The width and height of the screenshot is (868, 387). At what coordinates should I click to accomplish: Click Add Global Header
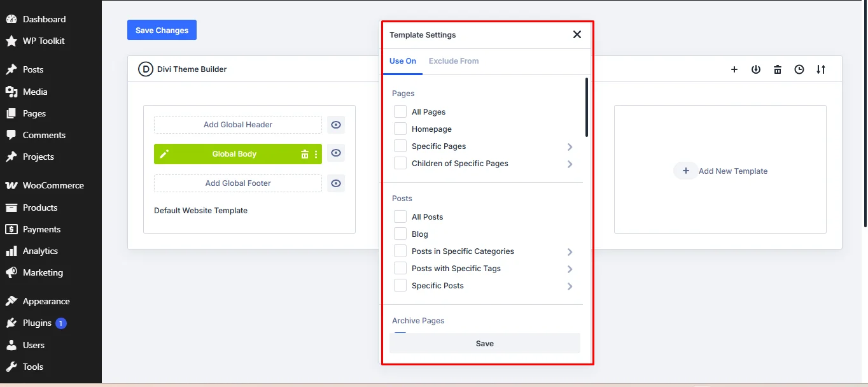tap(238, 125)
